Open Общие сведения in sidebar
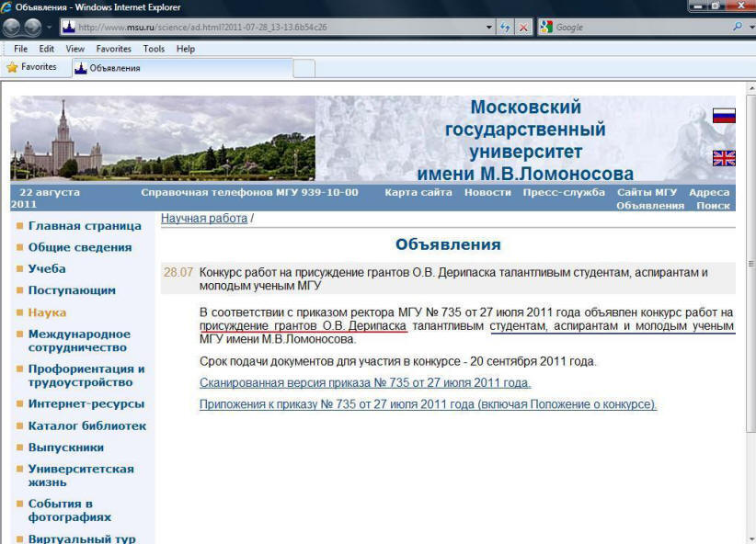Image resolution: width=756 pixels, height=544 pixels. click(80, 247)
